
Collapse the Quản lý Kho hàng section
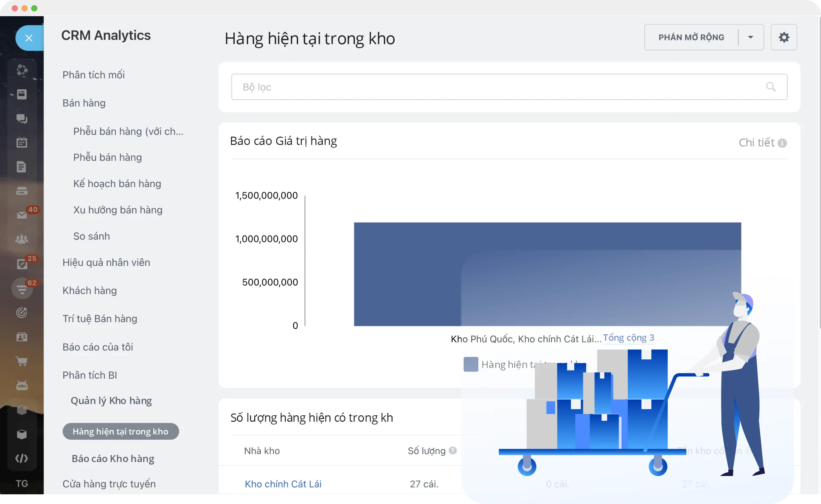coord(111,401)
